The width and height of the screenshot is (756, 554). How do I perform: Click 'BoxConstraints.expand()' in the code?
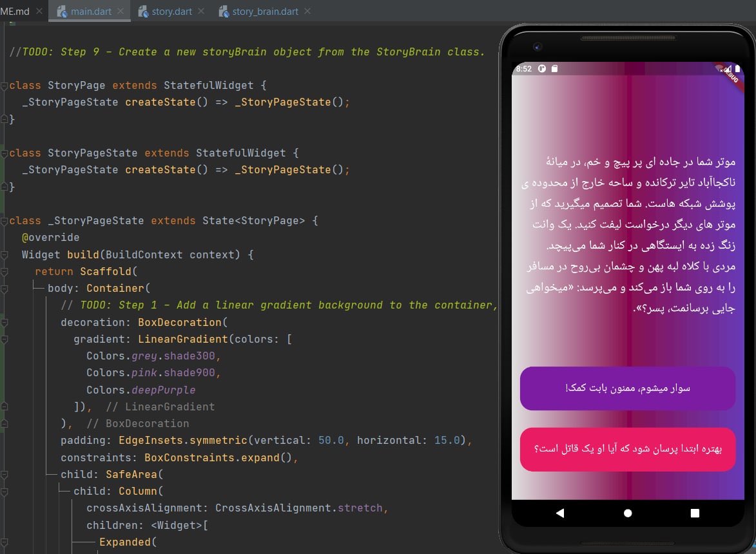click(218, 457)
